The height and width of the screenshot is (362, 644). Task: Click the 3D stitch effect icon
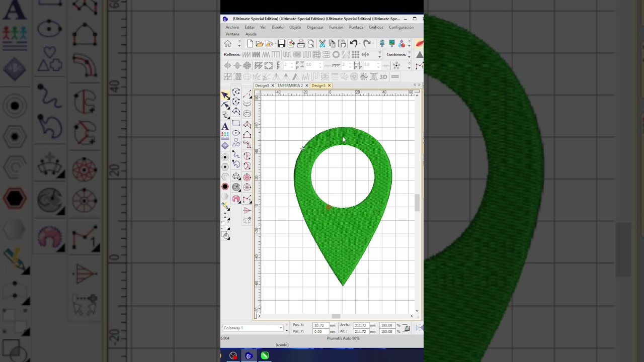click(x=383, y=76)
